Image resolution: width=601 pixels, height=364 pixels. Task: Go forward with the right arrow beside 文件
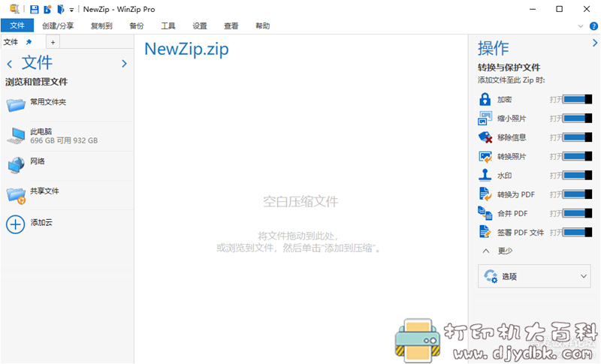coord(124,64)
